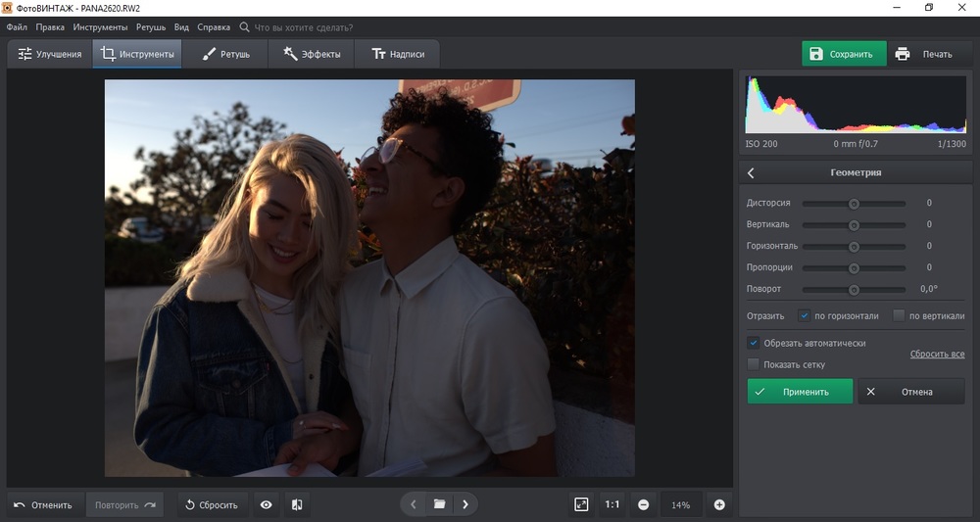This screenshot has width=980, height=522.
Task: Go to previous photo arrow
Action: pyautogui.click(x=413, y=504)
